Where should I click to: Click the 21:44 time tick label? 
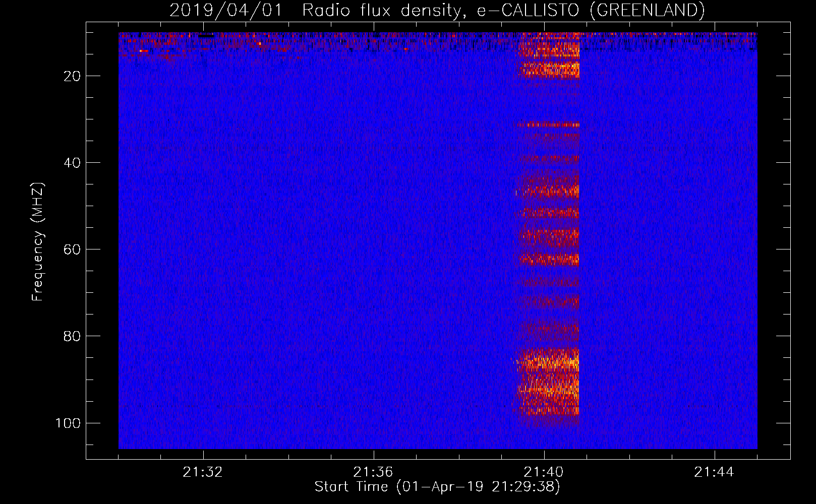(714, 472)
